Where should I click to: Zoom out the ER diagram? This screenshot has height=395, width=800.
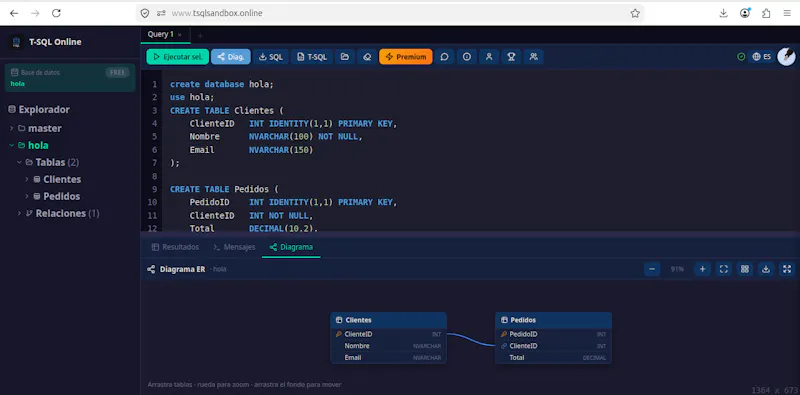point(652,269)
